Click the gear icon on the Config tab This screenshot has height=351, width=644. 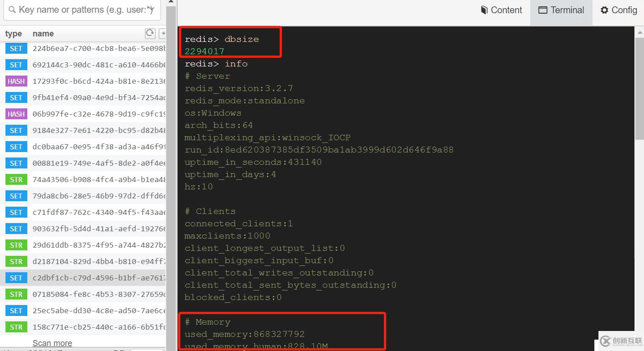tap(604, 10)
